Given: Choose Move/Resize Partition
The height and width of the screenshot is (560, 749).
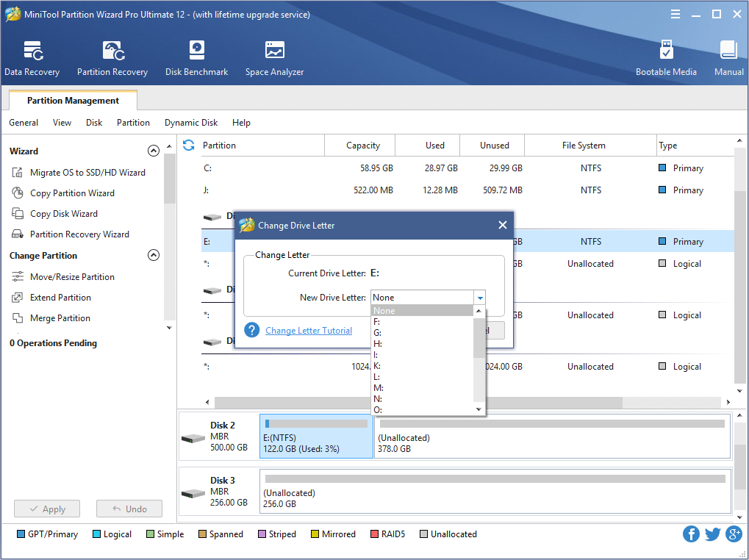Looking at the screenshot, I should [x=63, y=277].
